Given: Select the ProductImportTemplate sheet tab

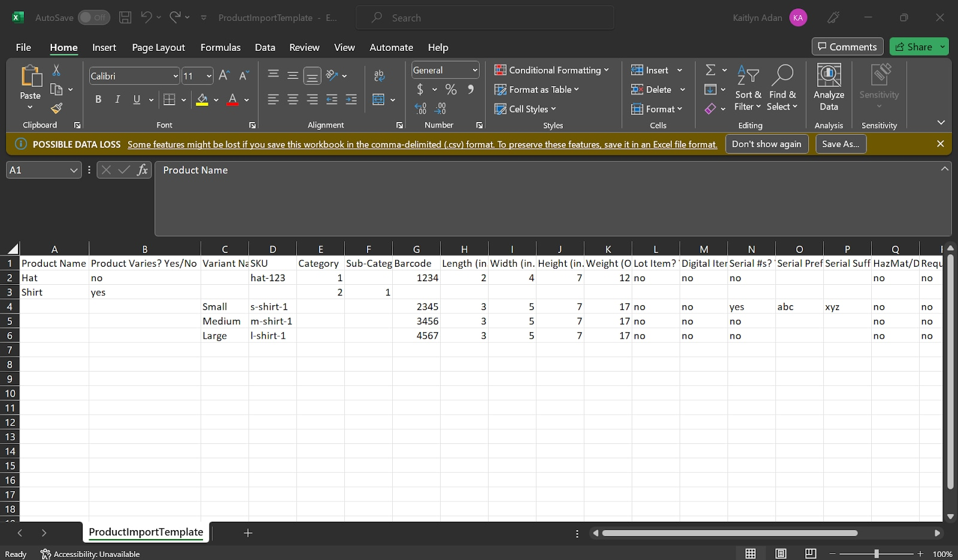Looking at the screenshot, I should coord(145,532).
